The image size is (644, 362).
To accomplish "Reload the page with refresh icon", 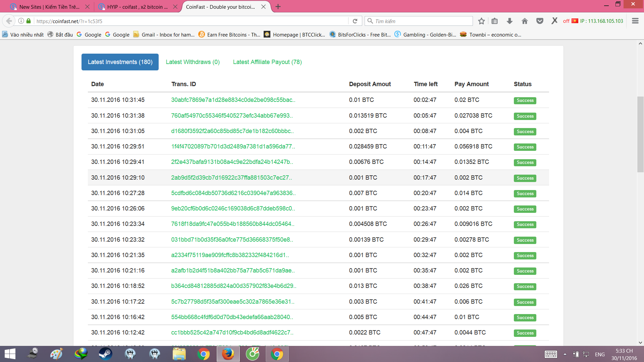I will (355, 21).
